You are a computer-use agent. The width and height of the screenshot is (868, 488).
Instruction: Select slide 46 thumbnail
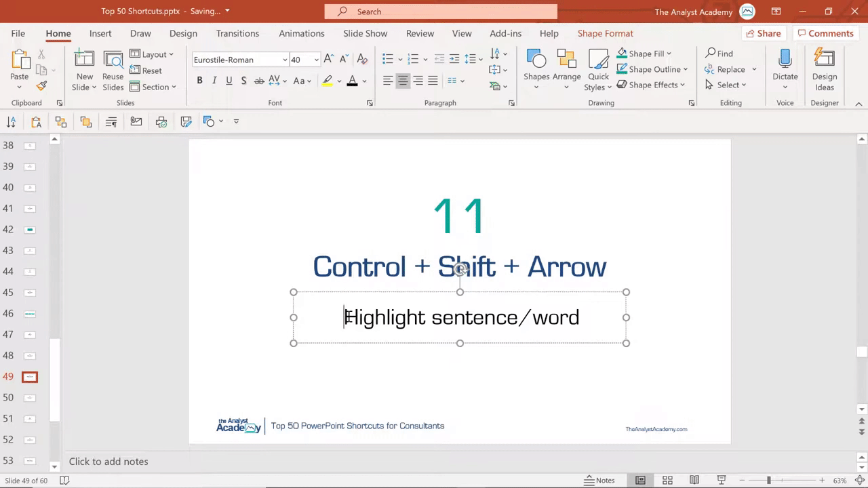click(30, 314)
